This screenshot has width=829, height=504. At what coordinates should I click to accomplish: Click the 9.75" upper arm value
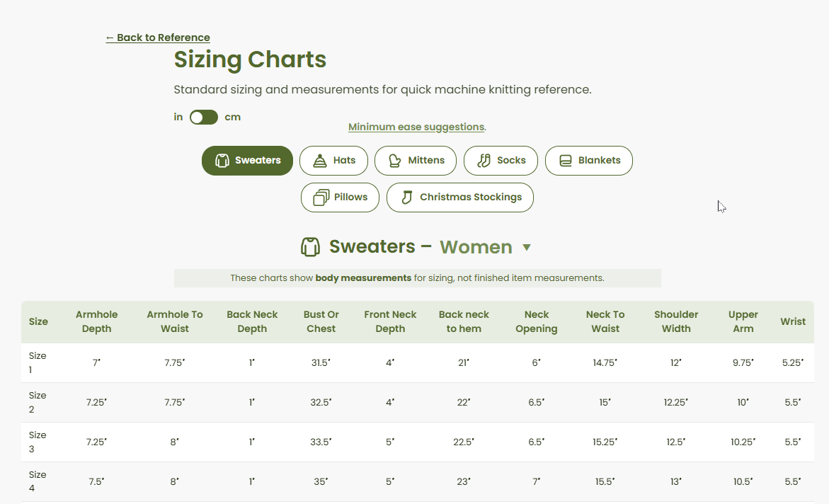pos(743,363)
